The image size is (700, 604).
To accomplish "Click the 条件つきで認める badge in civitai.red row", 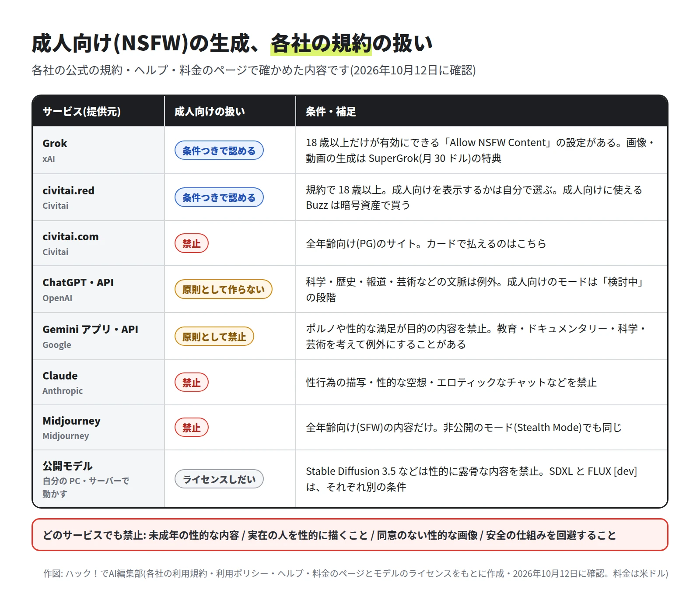I will [219, 197].
